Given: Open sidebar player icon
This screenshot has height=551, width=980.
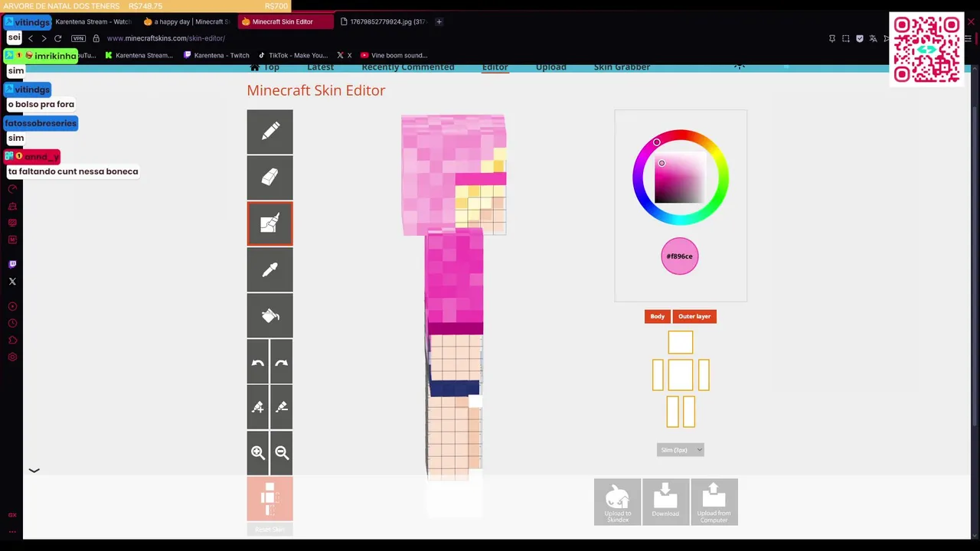Looking at the screenshot, I should [12, 306].
